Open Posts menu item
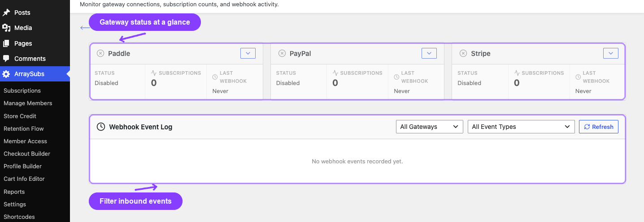644x222 pixels. [35, 13]
